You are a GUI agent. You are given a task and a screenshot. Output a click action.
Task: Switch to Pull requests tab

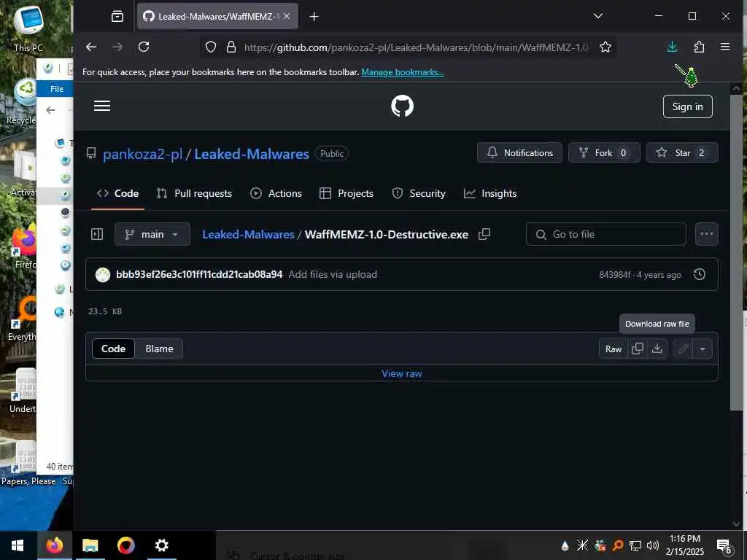point(194,193)
